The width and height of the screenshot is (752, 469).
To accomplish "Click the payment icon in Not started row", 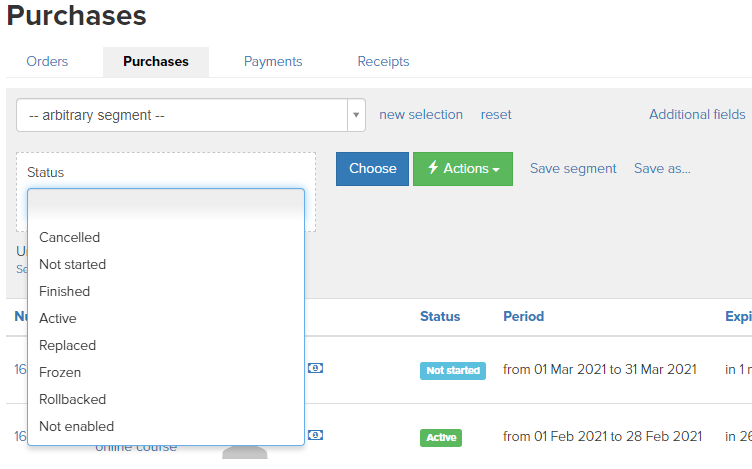I will 315,368.
